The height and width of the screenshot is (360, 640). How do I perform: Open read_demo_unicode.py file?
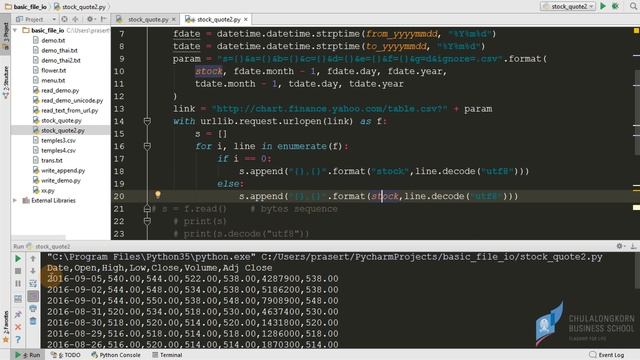click(x=72, y=100)
